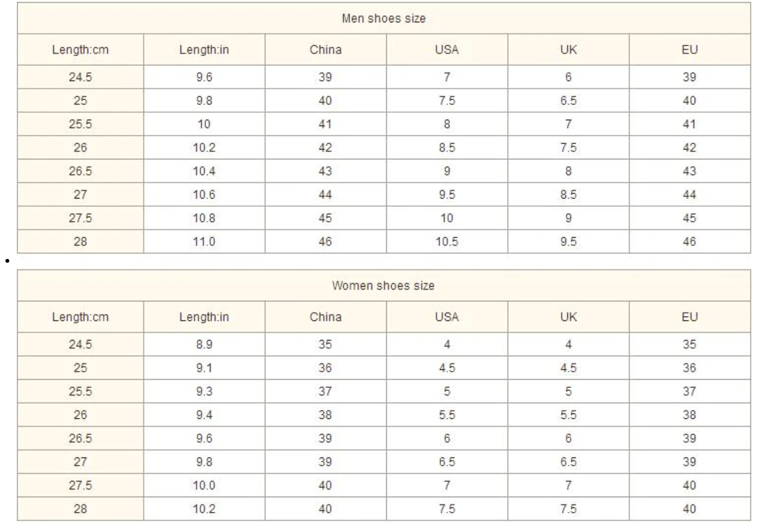Select the Men table 'Length:cm' header
The image size is (767, 532).
pyautogui.click(x=81, y=50)
